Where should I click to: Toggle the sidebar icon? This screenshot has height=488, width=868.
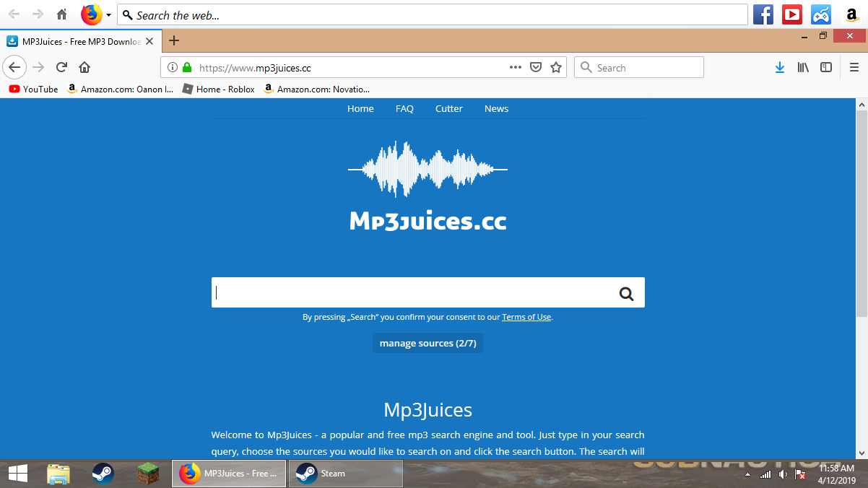[x=826, y=67]
